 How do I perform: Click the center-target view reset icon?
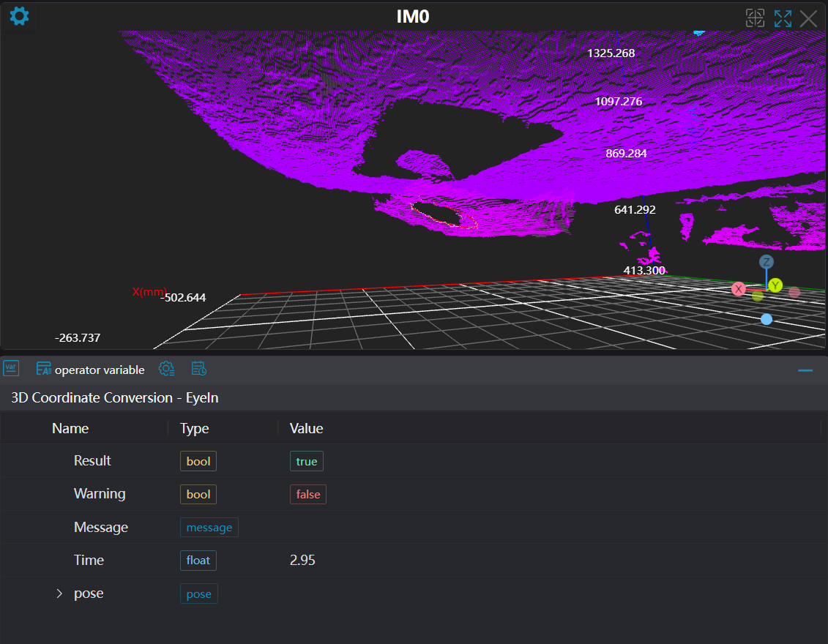(x=755, y=18)
